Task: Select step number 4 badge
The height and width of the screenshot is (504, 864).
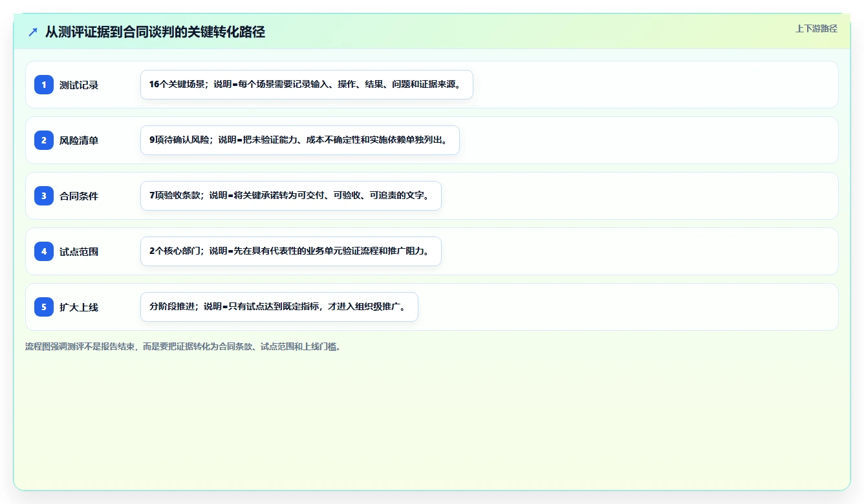Action: point(44,251)
